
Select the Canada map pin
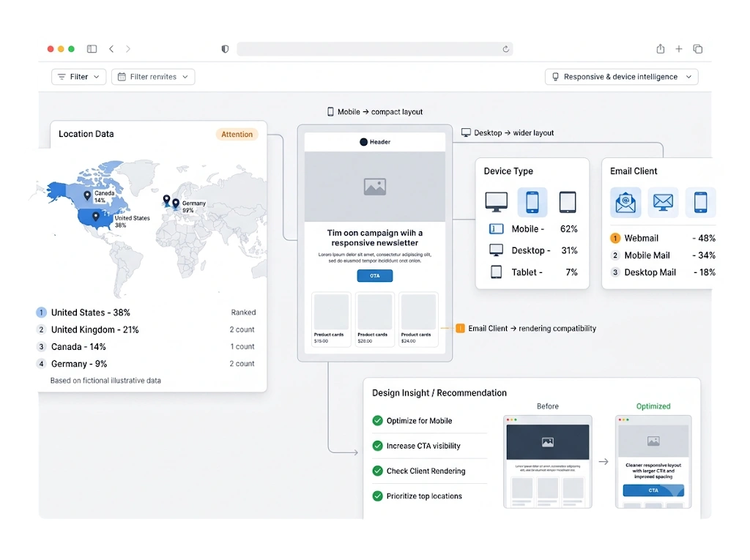[87, 195]
